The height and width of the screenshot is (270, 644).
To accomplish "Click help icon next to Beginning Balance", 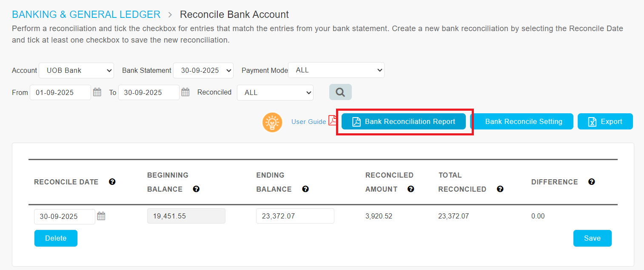I will coord(196,189).
